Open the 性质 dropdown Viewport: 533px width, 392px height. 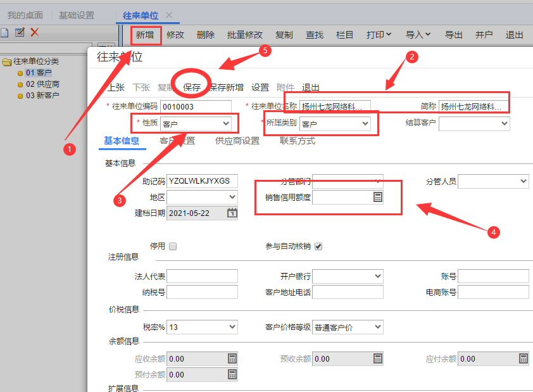click(226, 123)
